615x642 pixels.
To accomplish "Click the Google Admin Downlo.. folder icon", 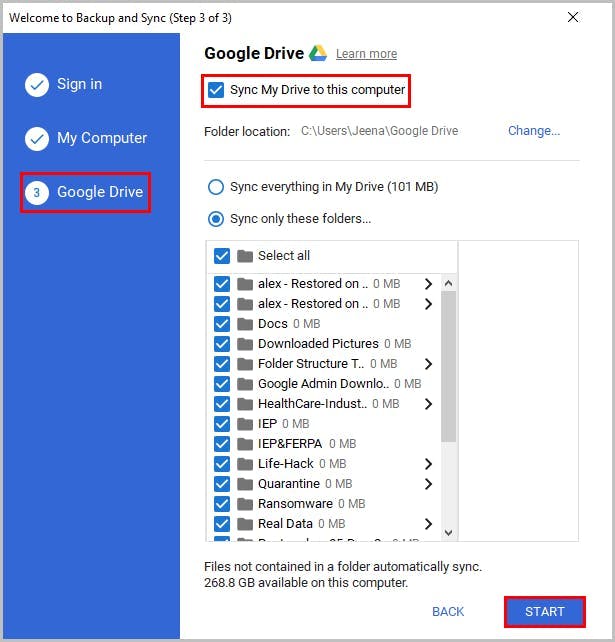I will tap(245, 384).
